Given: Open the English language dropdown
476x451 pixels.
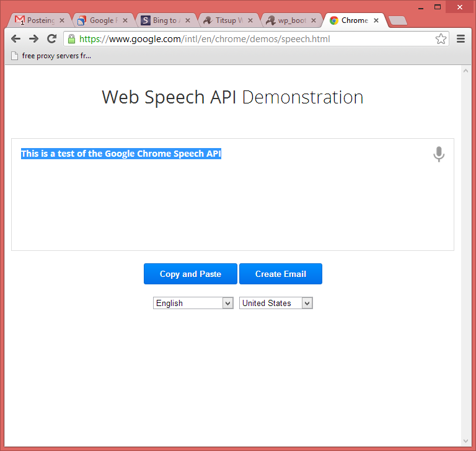Looking at the screenshot, I should (x=192, y=303).
